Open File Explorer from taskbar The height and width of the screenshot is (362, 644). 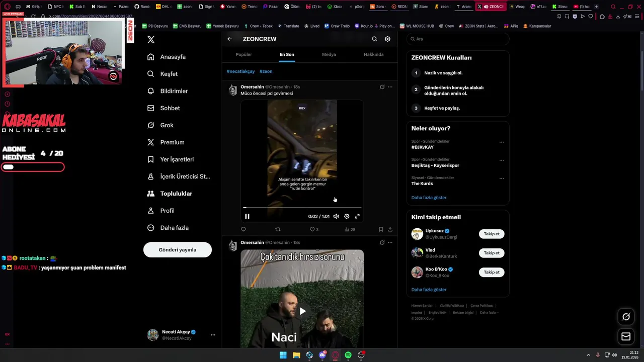[x=296, y=355]
